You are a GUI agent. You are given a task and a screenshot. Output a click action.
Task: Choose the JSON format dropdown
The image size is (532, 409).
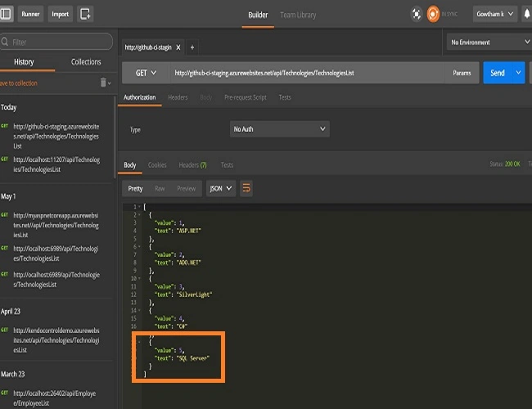click(x=221, y=188)
